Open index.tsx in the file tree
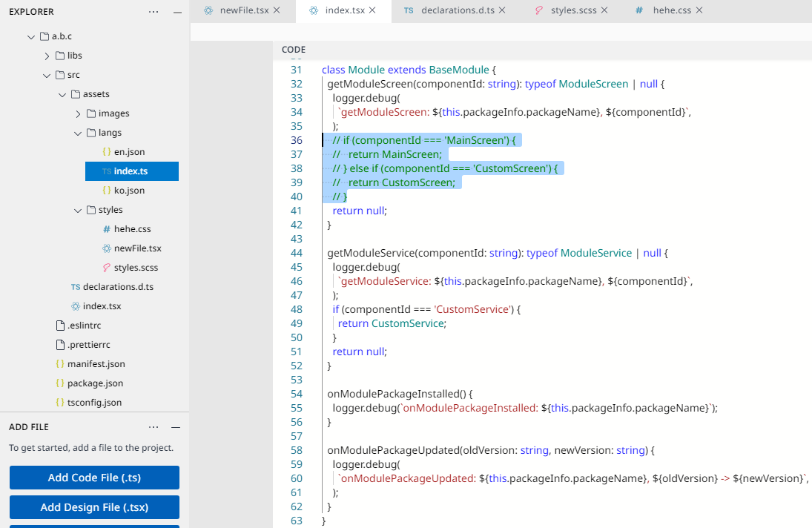 [x=102, y=306]
